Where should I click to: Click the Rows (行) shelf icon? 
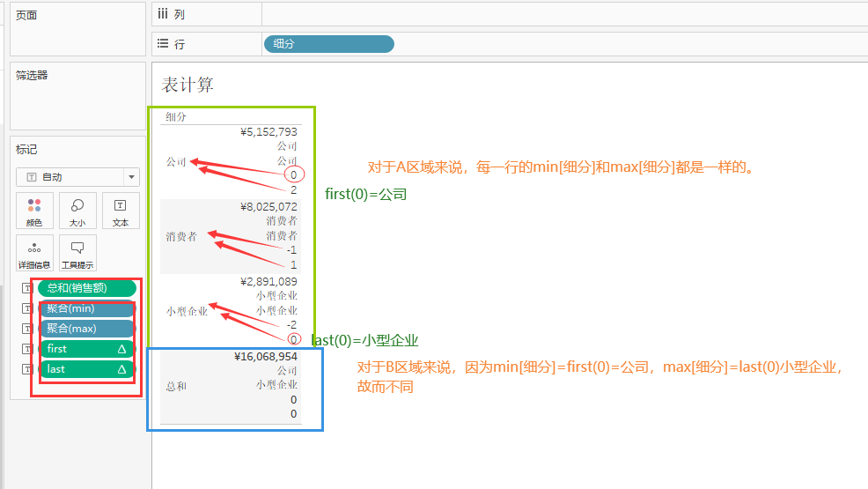[163, 44]
